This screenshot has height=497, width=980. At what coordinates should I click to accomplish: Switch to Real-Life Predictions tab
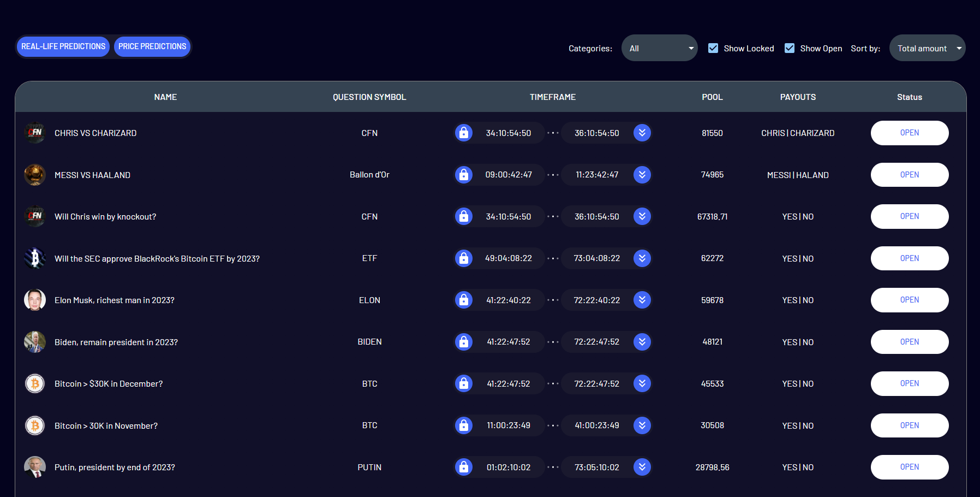[x=63, y=46]
